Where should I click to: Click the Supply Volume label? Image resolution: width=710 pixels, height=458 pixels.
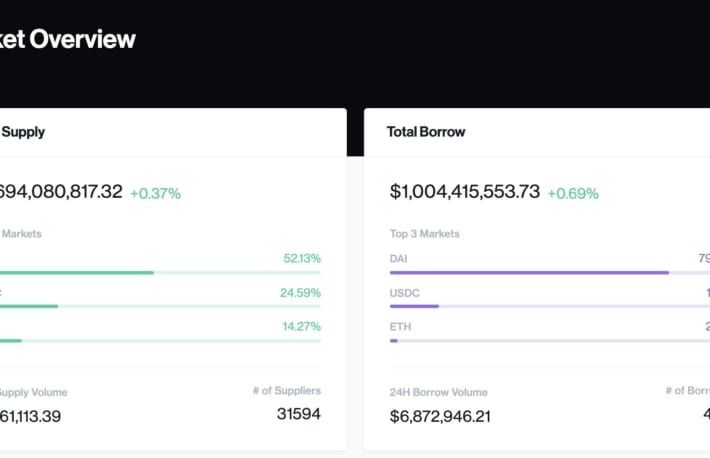(x=34, y=393)
